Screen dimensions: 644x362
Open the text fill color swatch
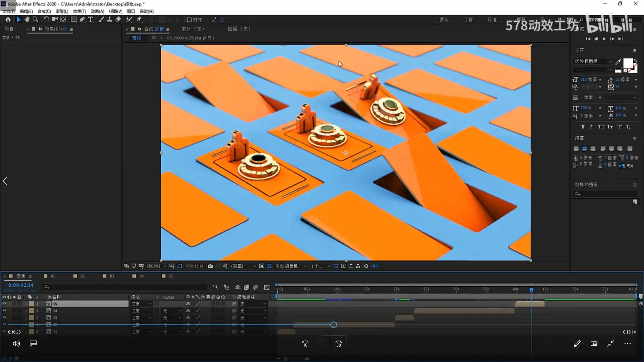tap(628, 63)
